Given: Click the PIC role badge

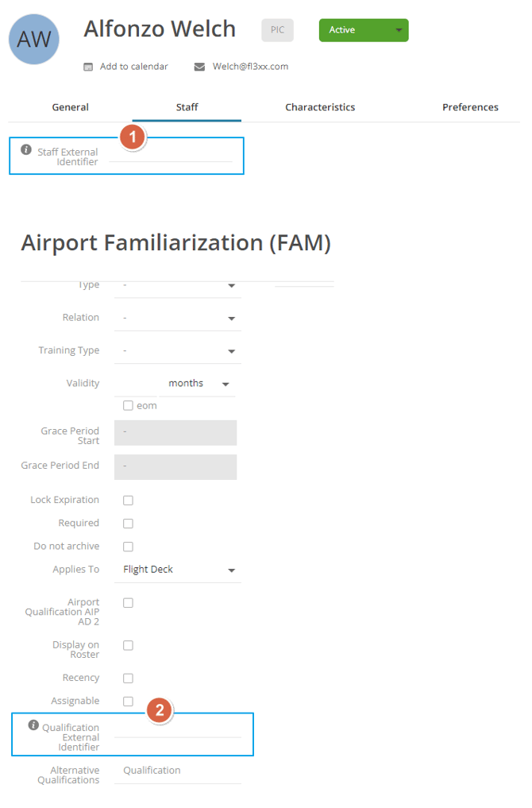Looking at the screenshot, I should (277, 30).
